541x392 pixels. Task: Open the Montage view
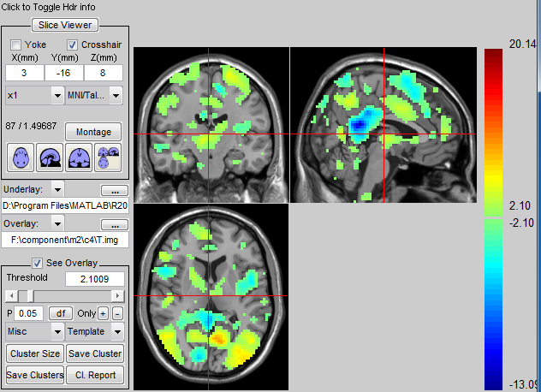tap(93, 132)
